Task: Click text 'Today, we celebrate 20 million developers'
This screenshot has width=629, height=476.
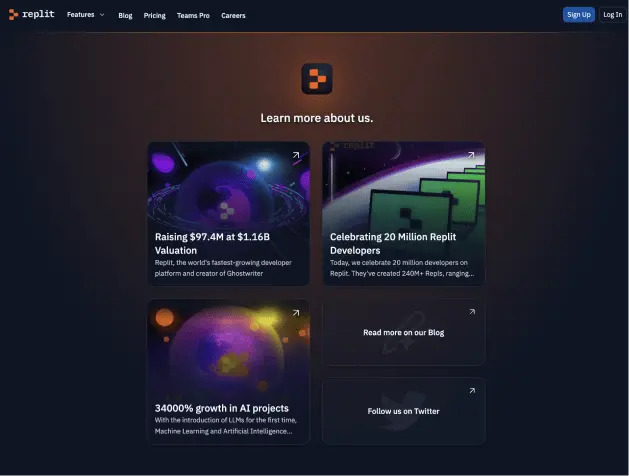Action: point(399,263)
